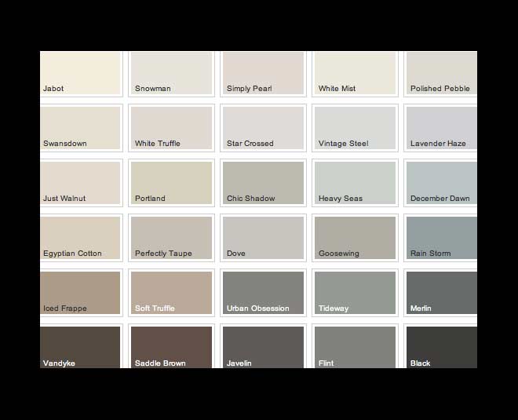Click the Egyptian Cotton swatch
This screenshot has height=420, width=518.
coord(80,238)
